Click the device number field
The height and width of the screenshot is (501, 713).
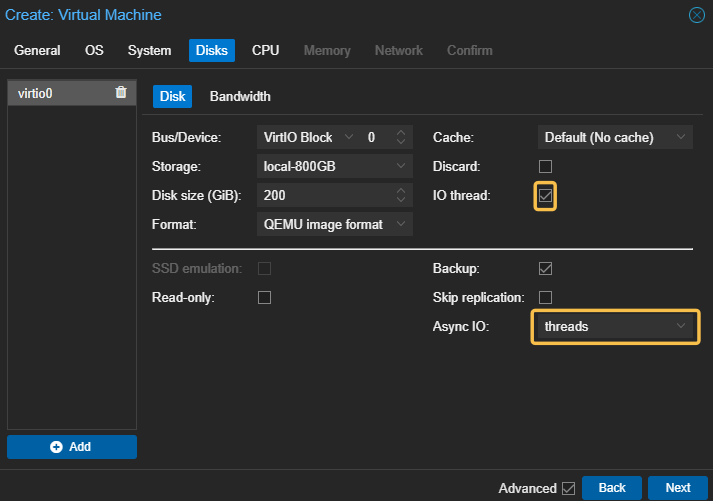click(377, 137)
